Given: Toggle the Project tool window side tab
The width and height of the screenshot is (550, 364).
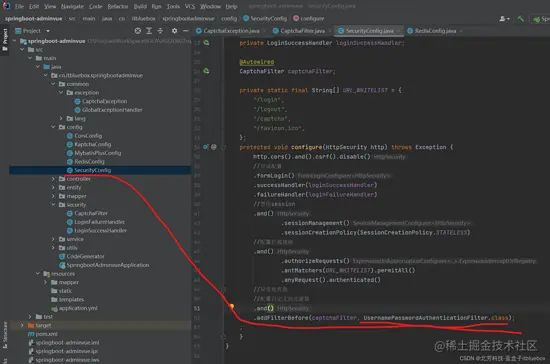Looking at the screenshot, I should tap(5, 39).
